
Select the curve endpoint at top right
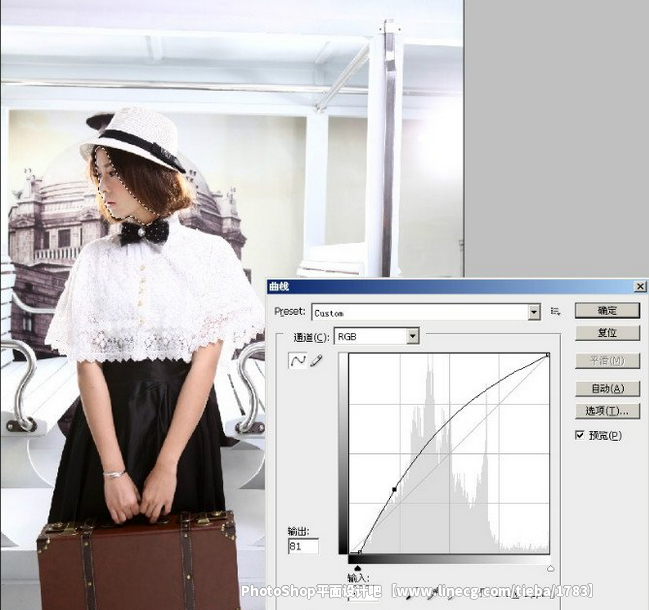pos(548,355)
